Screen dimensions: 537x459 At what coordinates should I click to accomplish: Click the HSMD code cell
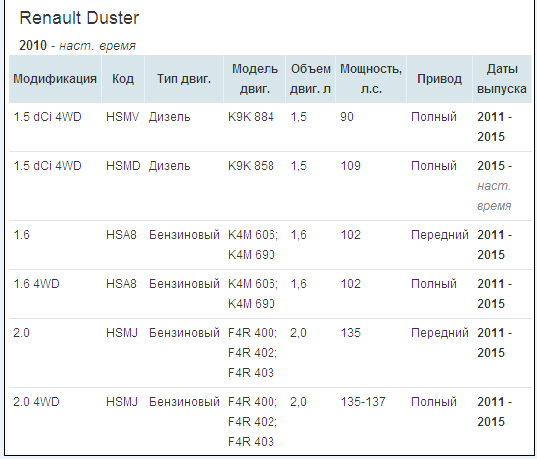tap(123, 166)
